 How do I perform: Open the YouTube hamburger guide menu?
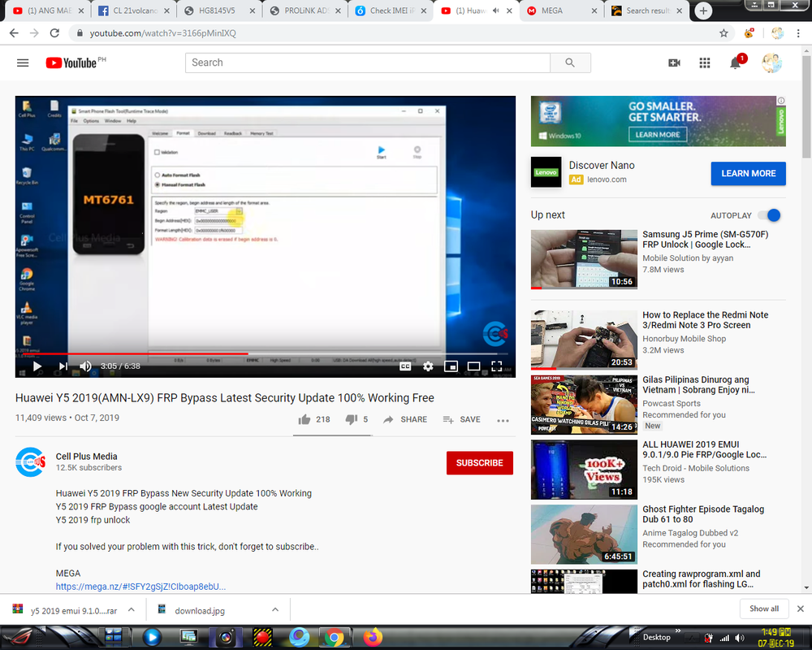[23, 63]
